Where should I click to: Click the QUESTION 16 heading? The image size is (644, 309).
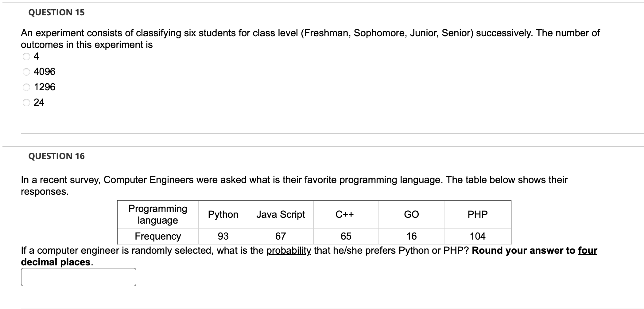click(56, 156)
